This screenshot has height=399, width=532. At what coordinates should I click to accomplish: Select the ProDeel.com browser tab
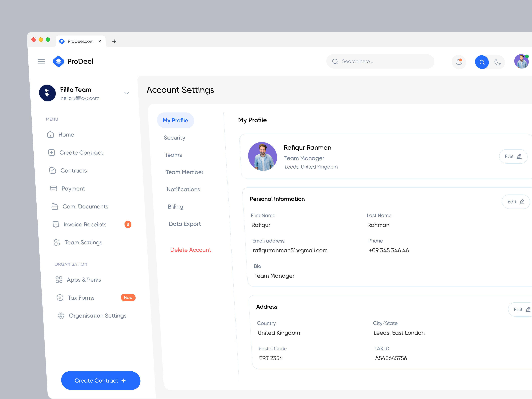click(x=81, y=41)
